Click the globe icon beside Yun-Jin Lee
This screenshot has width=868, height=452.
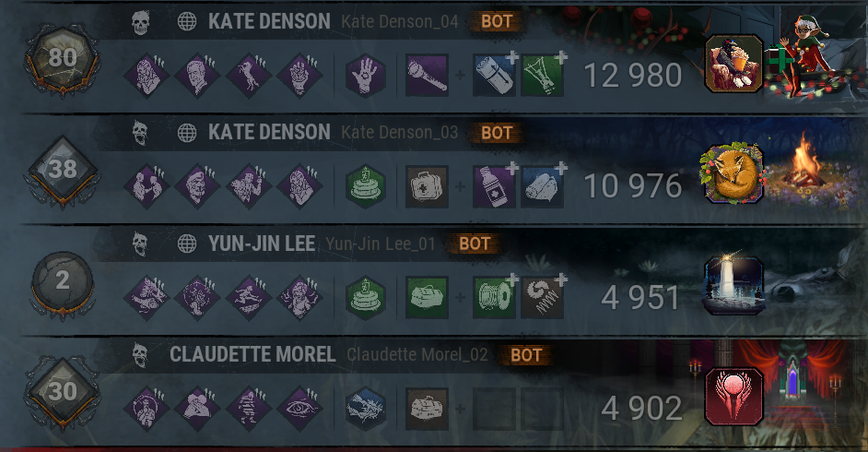point(187,244)
